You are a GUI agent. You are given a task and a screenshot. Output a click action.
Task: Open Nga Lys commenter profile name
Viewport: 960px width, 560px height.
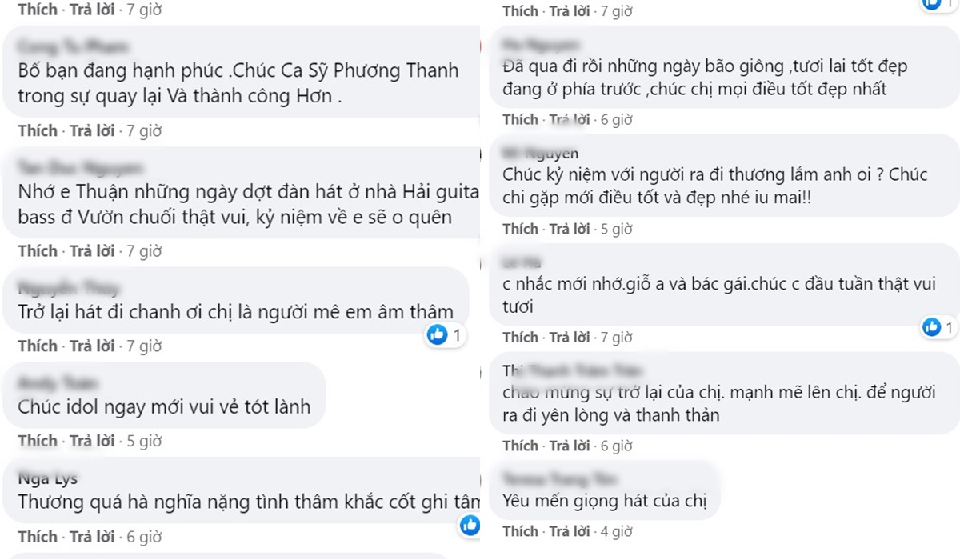pyautogui.click(x=47, y=478)
